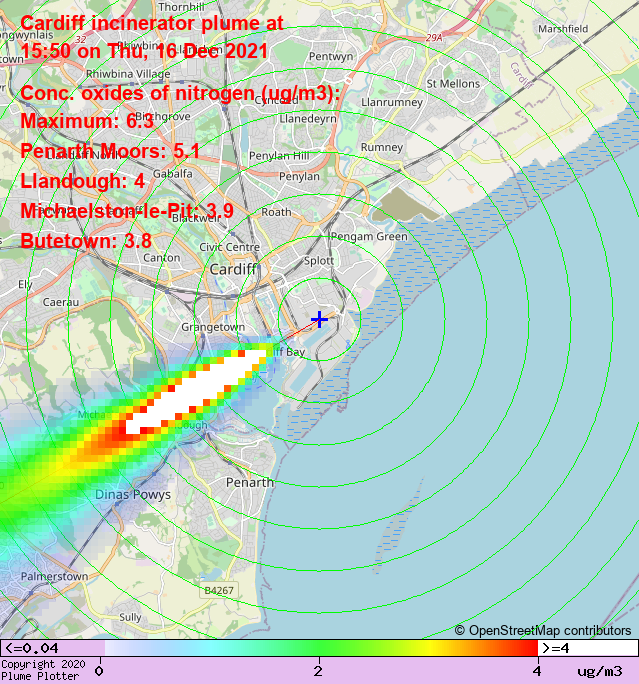The height and width of the screenshot is (684, 639).
Task: Click the 'Llandough: 4' reading
Action: 82,181
